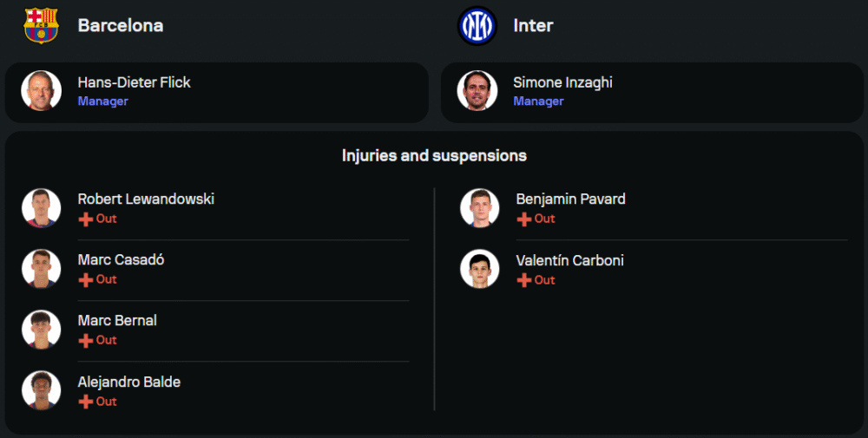Open Alejandro Balde's player avatar
This screenshot has height=438, width=868.
[x=41, y=390]
